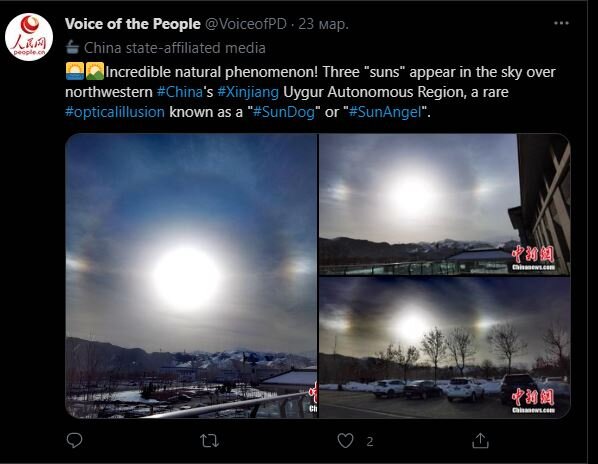Click the @VoiceofPD handle
The height and width of the screenshot is (464, 598).
click(246, 24)
